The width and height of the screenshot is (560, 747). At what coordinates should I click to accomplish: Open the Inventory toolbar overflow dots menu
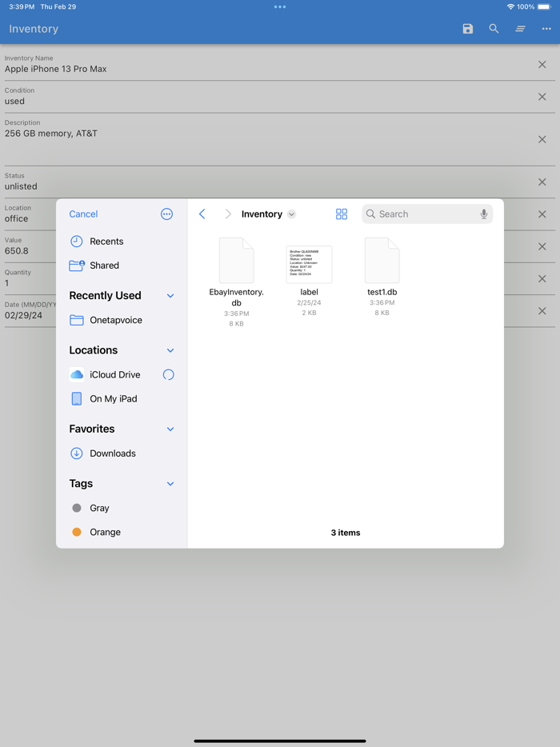[546, 29]
